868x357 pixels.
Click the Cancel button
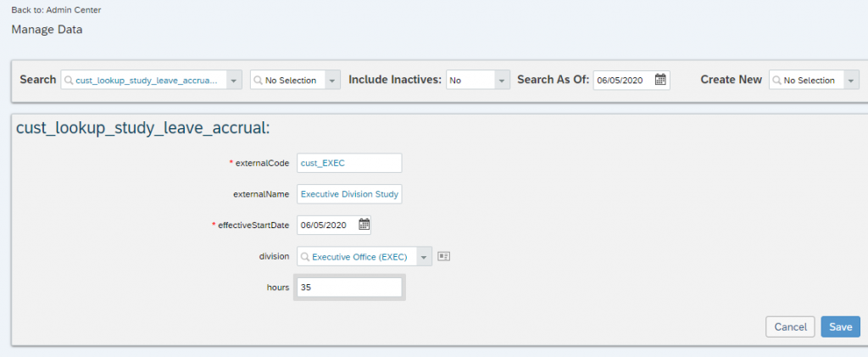791,327
